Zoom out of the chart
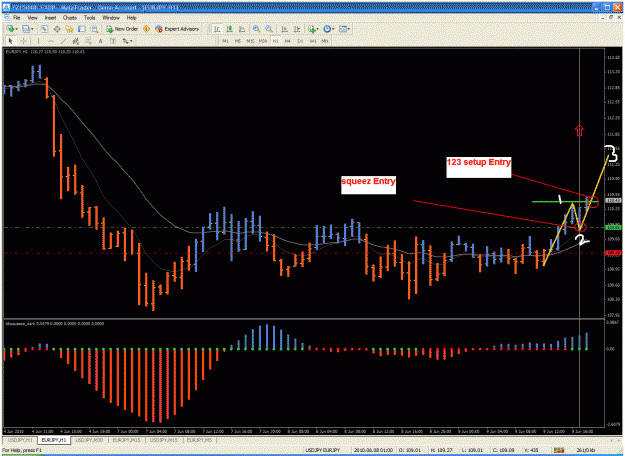 coord(269,29)
